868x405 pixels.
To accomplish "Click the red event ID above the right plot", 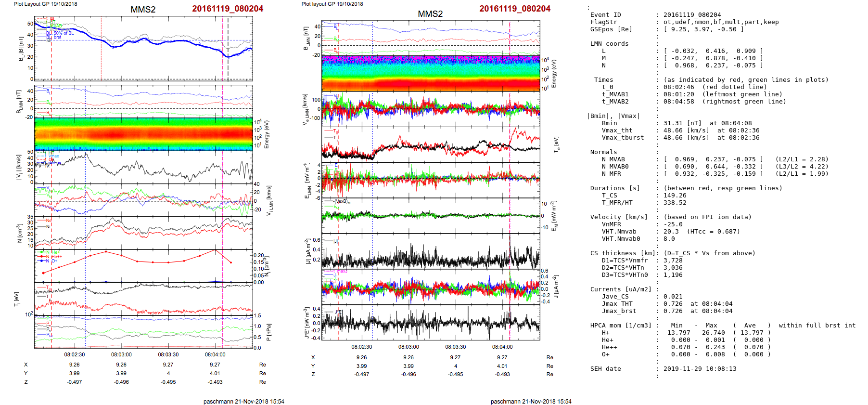I will click(x=514, y=9).
